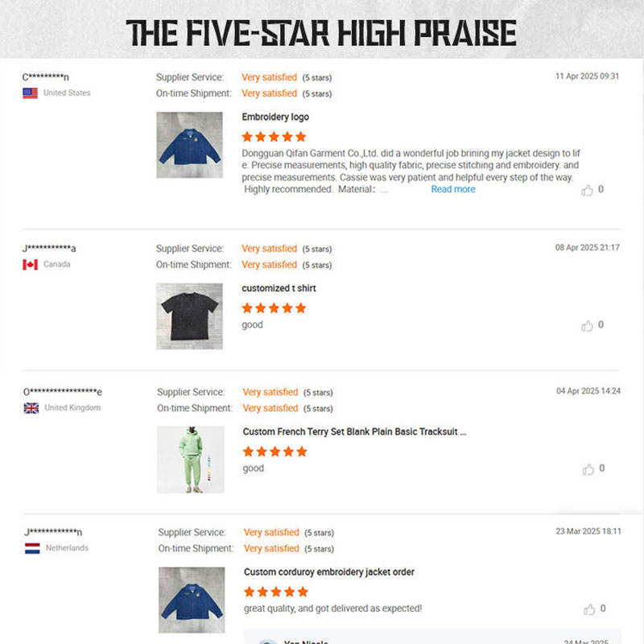Click thumbs-up on customized t shirt review
The width and height of the screenshot is (644, 644).
588,326
